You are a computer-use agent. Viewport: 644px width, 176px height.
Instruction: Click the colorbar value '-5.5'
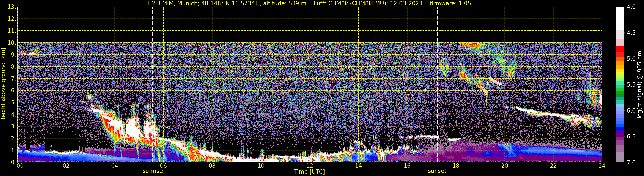[630, 85]
